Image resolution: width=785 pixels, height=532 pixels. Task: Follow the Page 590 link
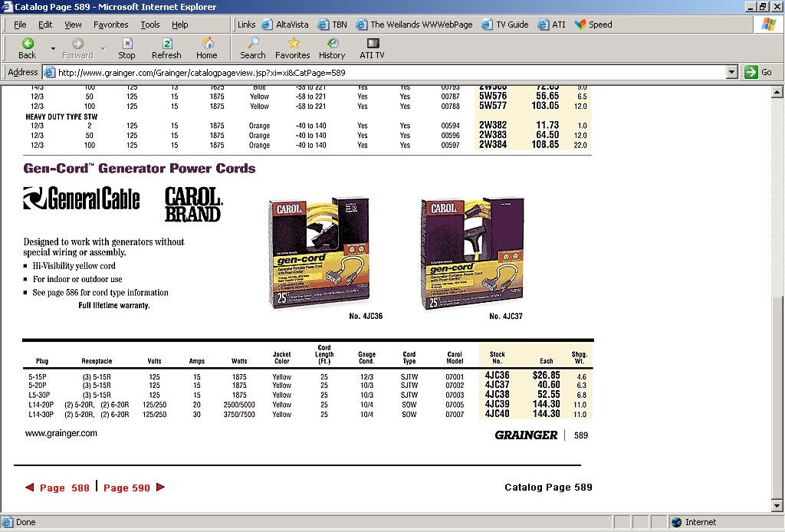tap(126, 488)
